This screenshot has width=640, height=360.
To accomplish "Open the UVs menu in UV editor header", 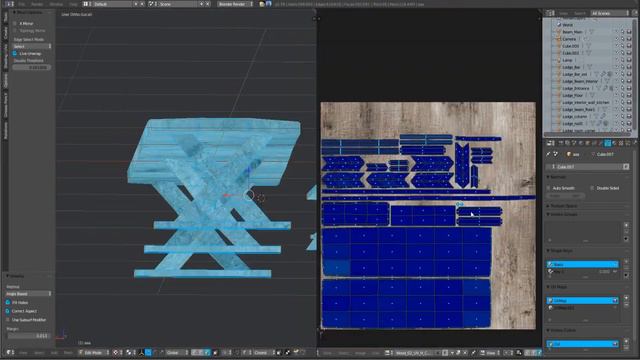I will (x=375, y=352).
